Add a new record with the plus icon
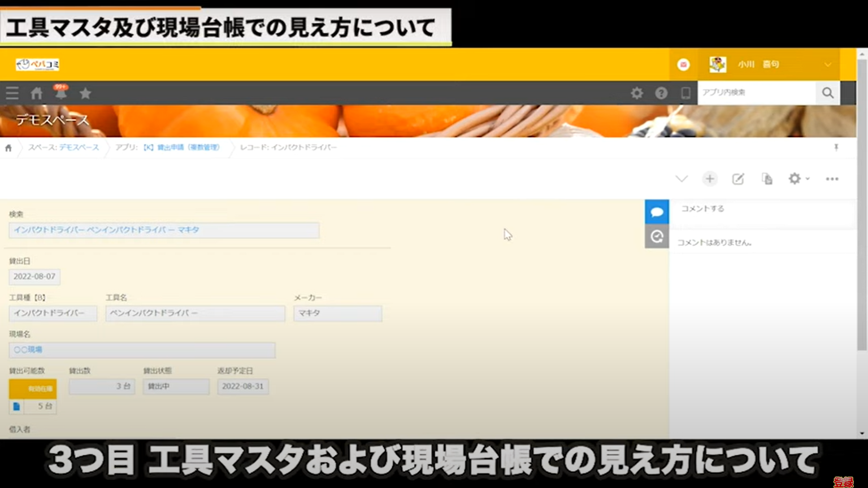 710,178
